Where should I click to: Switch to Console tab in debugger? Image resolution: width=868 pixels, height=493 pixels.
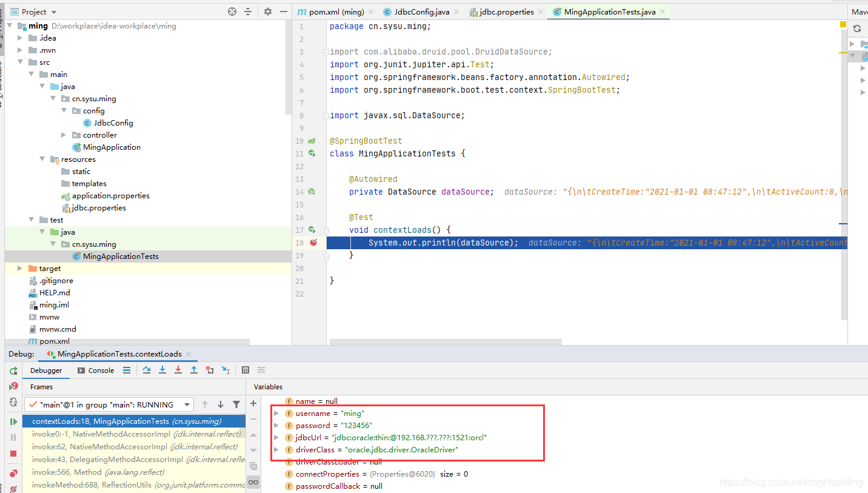95,371
